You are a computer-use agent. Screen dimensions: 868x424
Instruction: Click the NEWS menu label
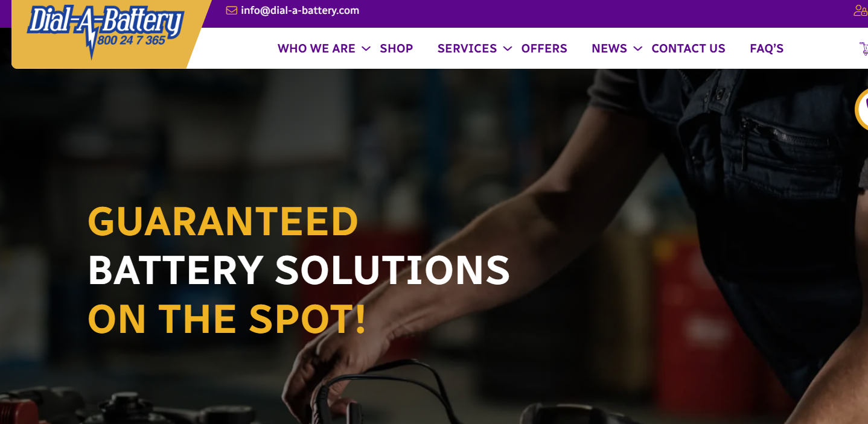(x=610, y=49)
